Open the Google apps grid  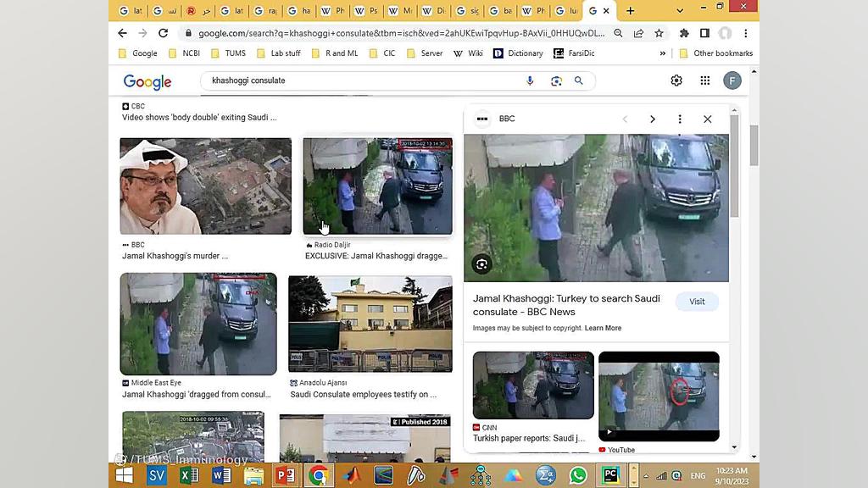704,80
